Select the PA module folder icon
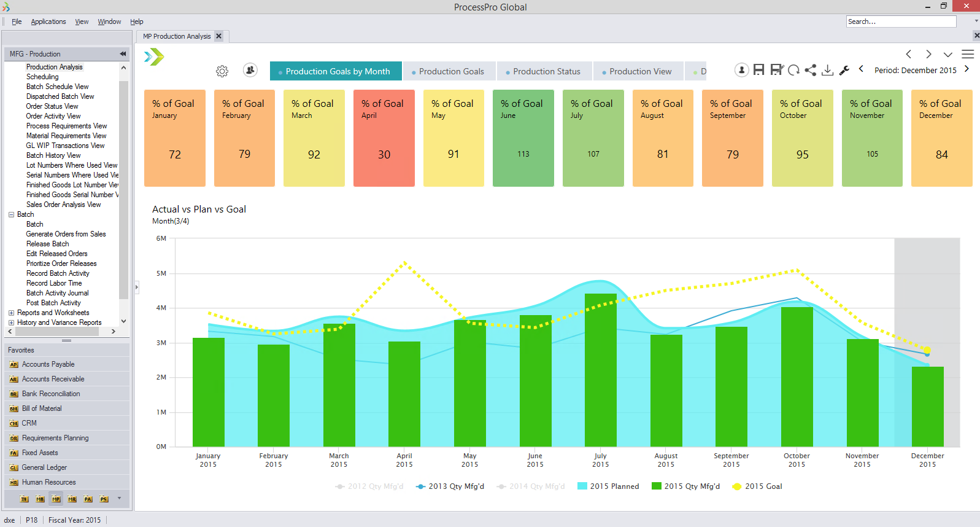Viewport: 980px width, 527px height. [88, 499]
